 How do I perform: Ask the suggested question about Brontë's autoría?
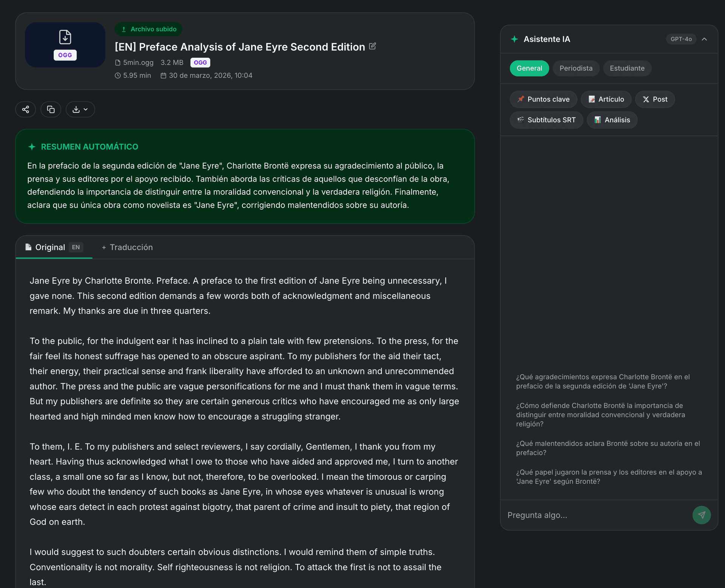pyautogui.click(x=608, y=448)
